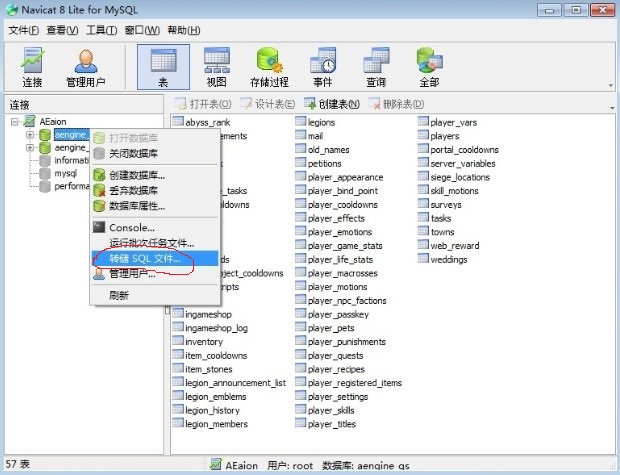The width and height of the screenshot is (620, 475).
Task: Select the AEaion connection in tree
Action: click(53, 121)
